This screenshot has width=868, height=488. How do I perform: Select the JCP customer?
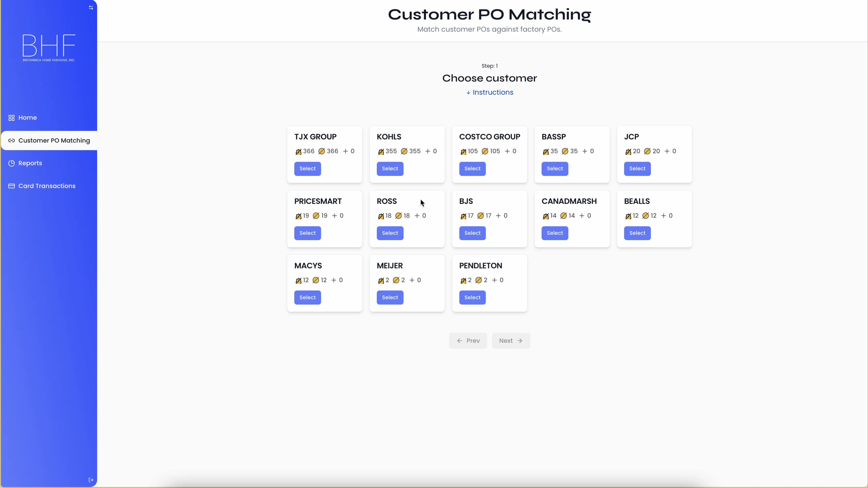coord(637,169)
